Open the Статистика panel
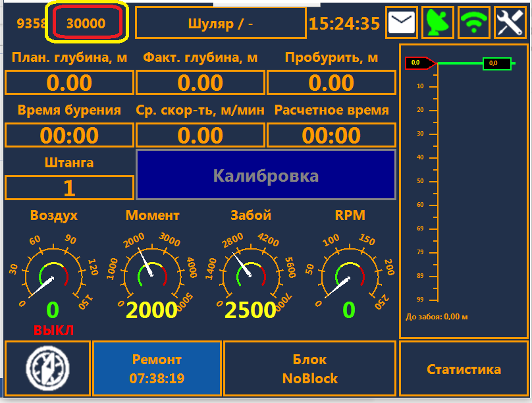 (464, 369)
